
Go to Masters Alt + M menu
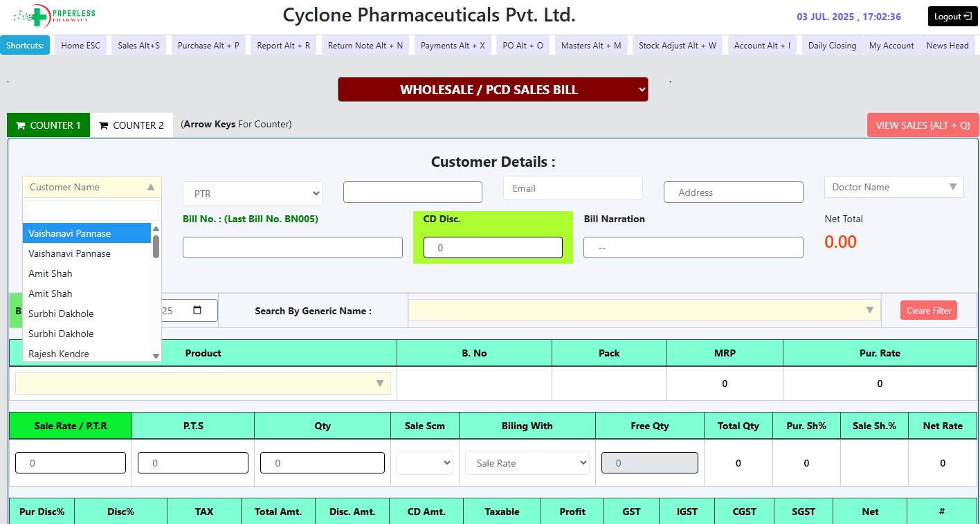click(x=591, y=46)
